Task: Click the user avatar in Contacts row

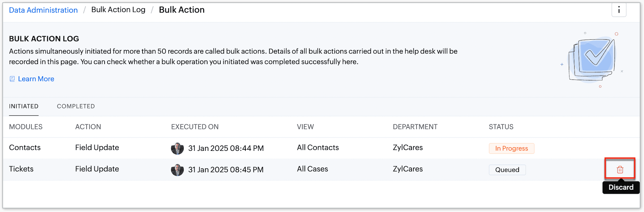Action: [x=177, y=148]
